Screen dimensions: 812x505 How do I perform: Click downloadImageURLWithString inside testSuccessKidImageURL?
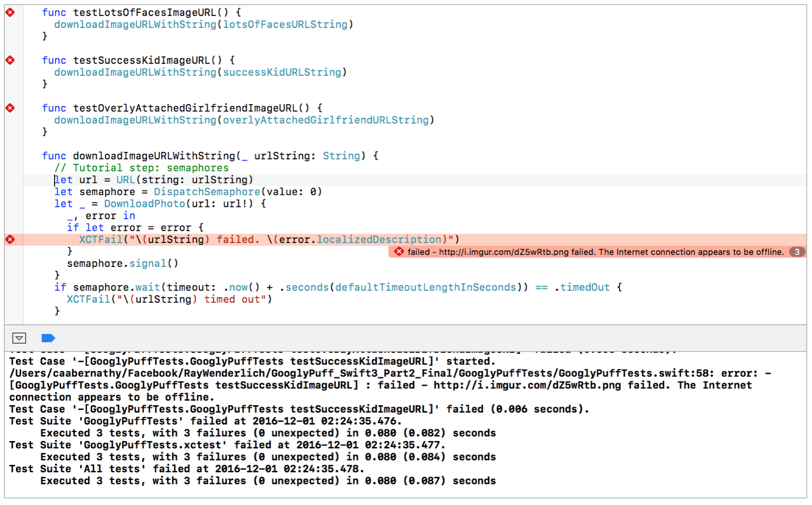tap(134, 72)
